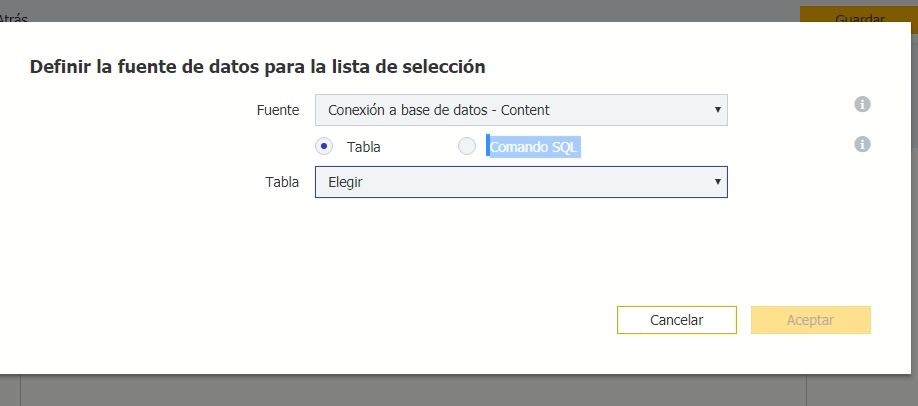Click the 'Elegir' placeholder text
Image resolution: width=918 pixels, height=406 pixels.
pos(345,182)
